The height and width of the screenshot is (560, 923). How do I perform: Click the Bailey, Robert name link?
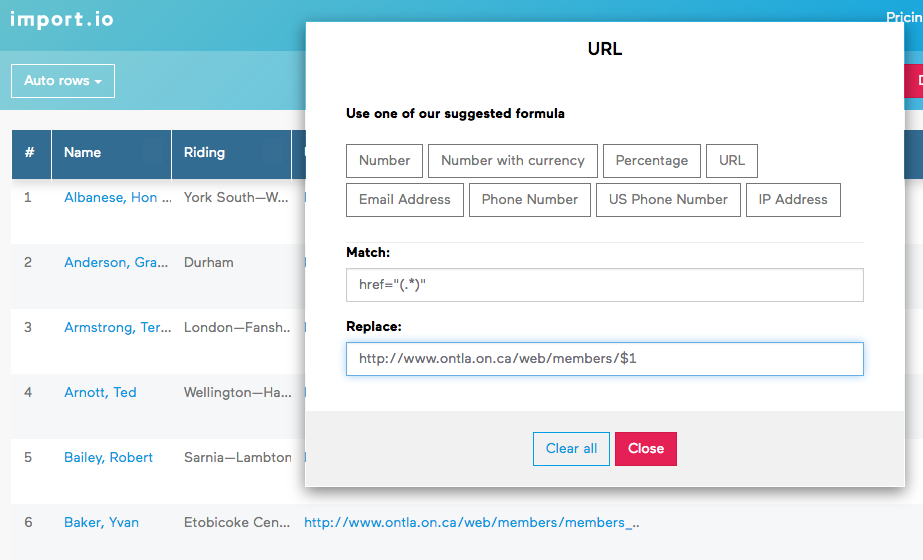pyautogui.click(x=108, y=458)
